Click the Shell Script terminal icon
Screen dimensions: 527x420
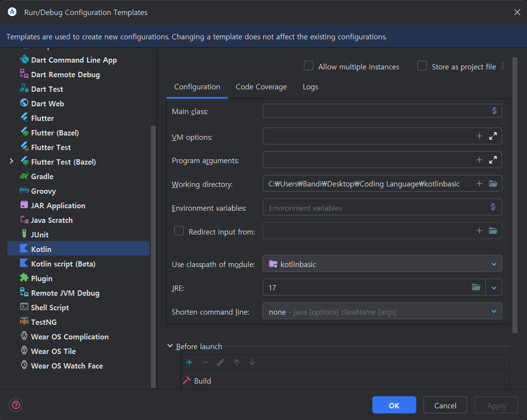[24, 307]
